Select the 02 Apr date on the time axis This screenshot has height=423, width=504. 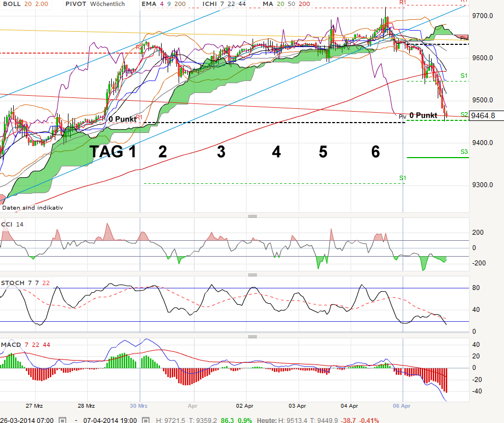(x=245, y=405)
